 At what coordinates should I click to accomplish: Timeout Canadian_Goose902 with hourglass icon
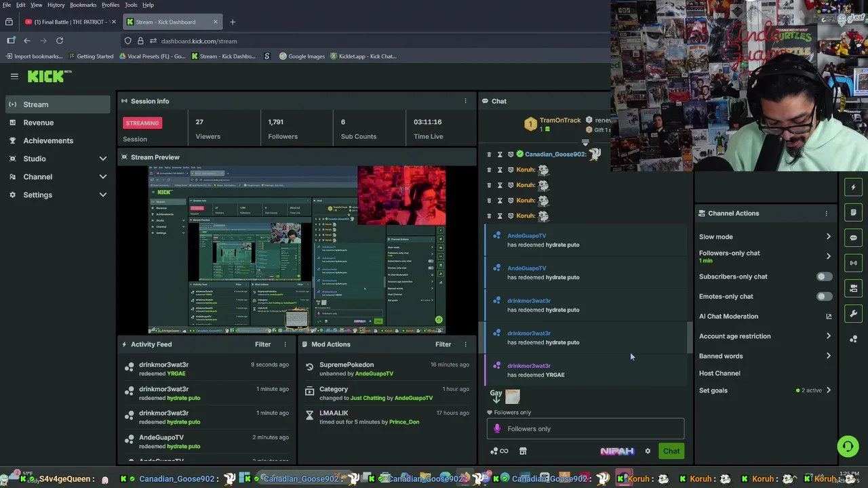[x=500, y=155]
